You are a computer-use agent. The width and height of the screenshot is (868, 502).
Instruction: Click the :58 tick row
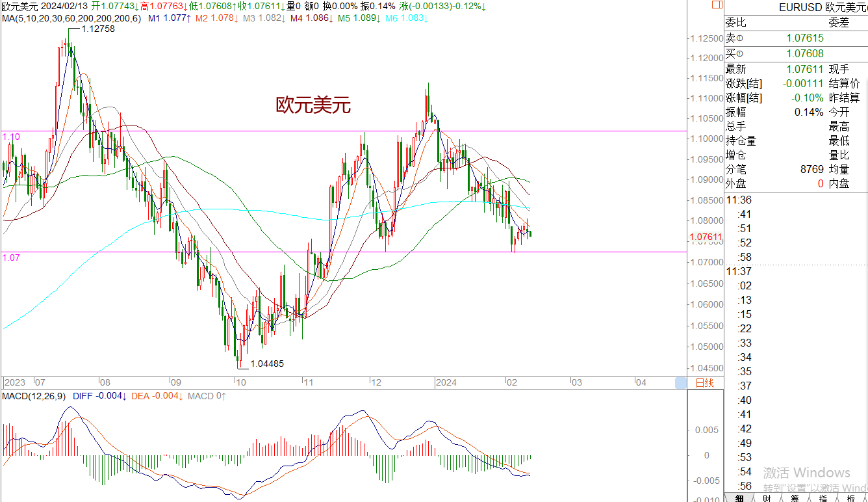click(x=745, y=258)
